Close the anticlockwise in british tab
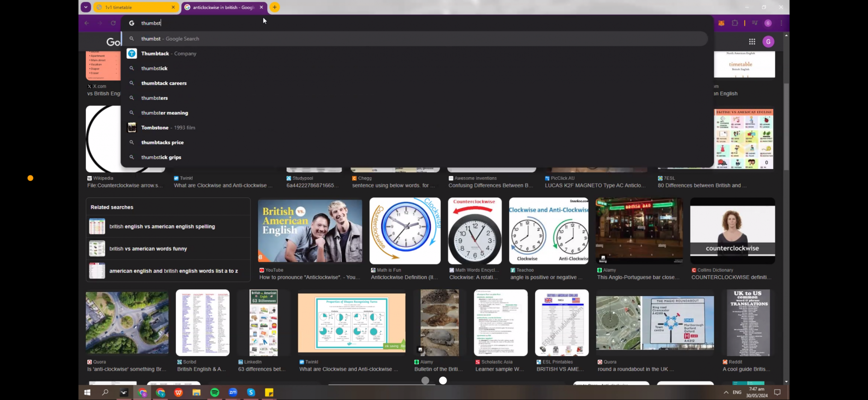This screenshot has height=400, width=868. point(261,7)
